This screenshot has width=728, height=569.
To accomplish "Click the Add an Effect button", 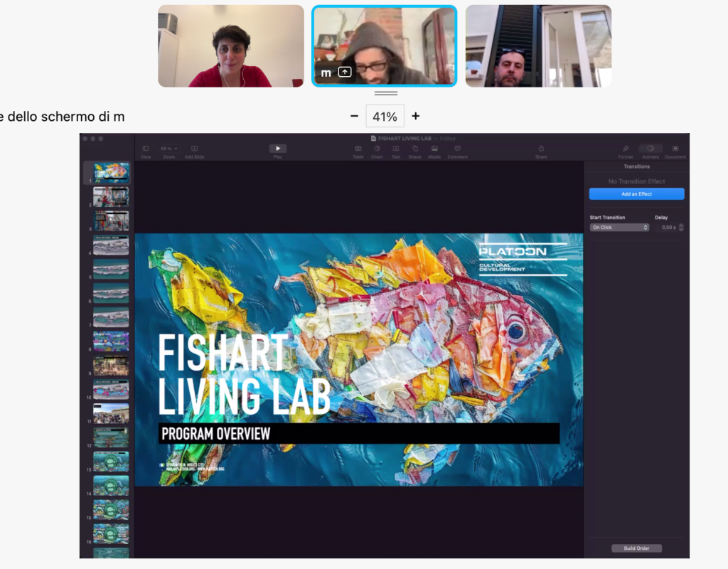I will (x=636, y=194).
